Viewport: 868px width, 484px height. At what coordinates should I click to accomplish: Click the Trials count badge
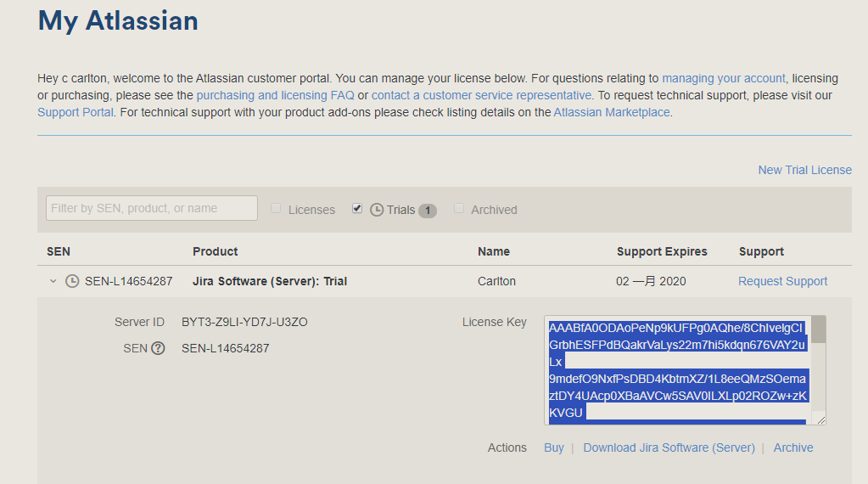click(428, 210)
